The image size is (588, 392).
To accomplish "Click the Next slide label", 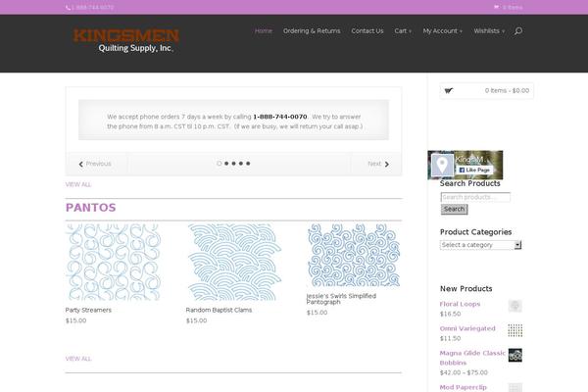I will pyautogui.click(x=374, y=164).
